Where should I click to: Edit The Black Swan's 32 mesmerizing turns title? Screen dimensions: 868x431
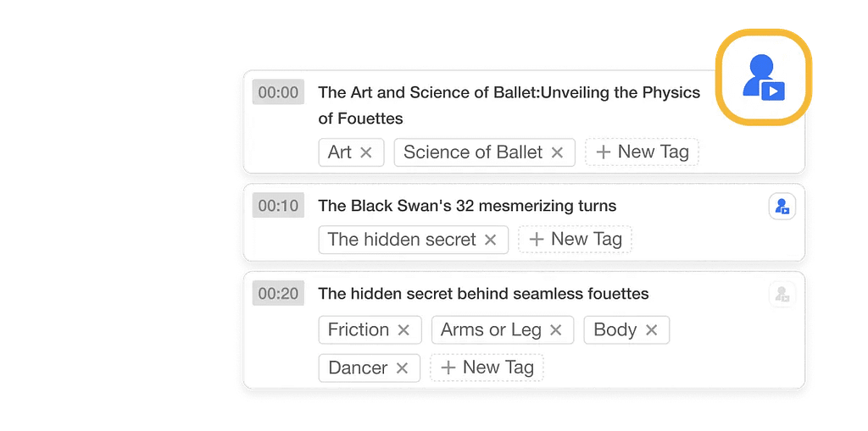tap(467, 206)
